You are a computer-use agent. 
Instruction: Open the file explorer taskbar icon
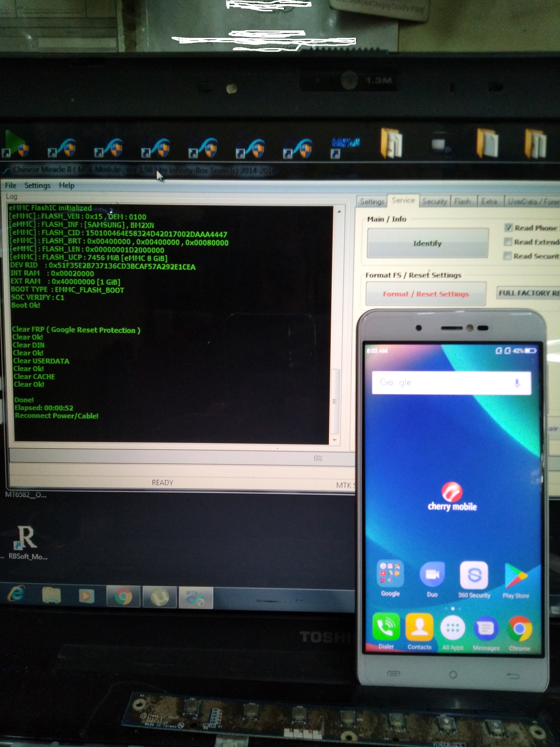pos(51,595)
